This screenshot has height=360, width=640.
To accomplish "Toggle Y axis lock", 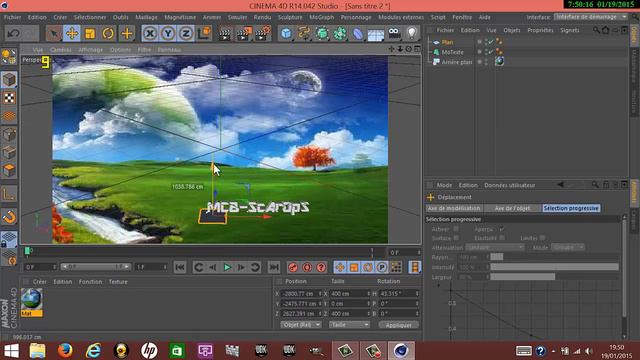I will (168, 33).
